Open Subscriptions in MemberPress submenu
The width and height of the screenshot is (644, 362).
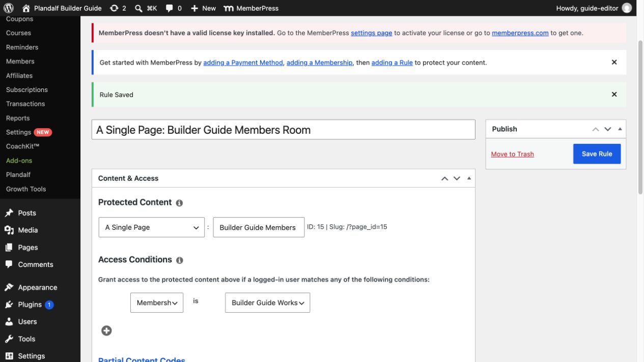click(x=26, y=90)
